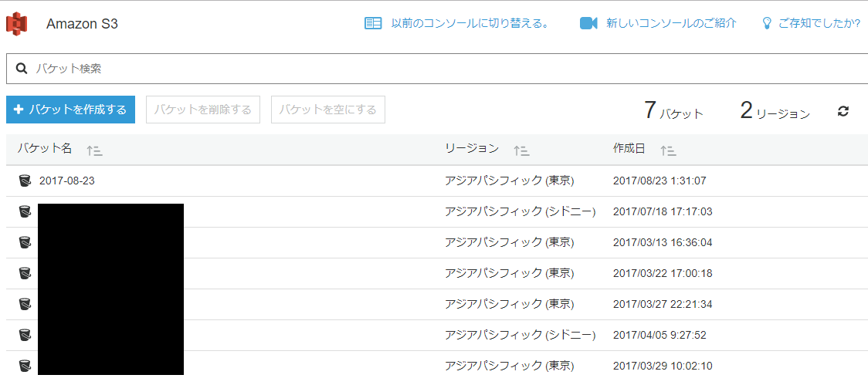The height and width of the screenshot is (385, 868).
Task: Open the 2017-08-23 bucket
Action: point(67,181)
